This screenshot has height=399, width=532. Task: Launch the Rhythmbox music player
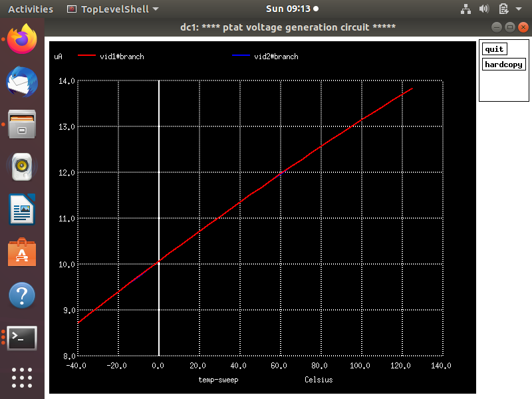(22, 166)
